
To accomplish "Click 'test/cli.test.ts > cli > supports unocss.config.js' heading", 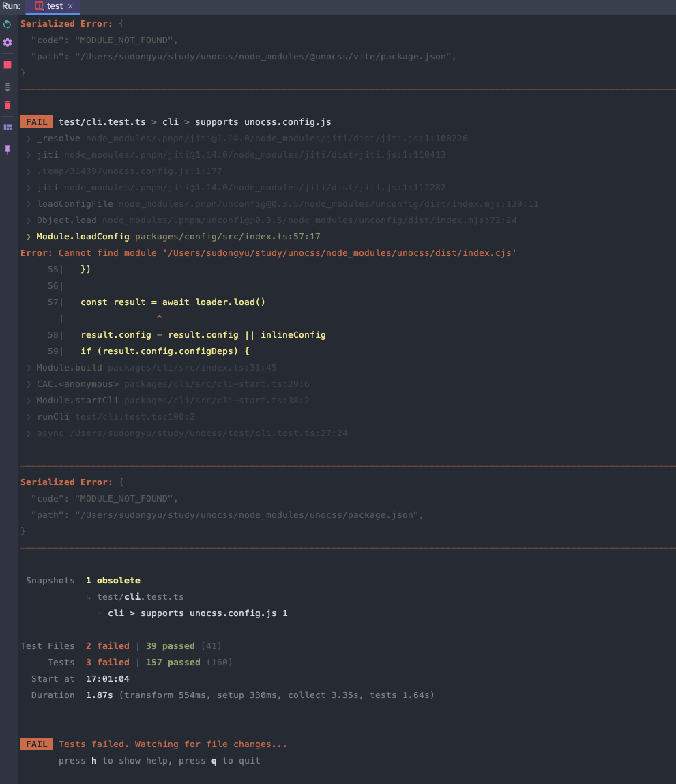I will tap(194, 122).
